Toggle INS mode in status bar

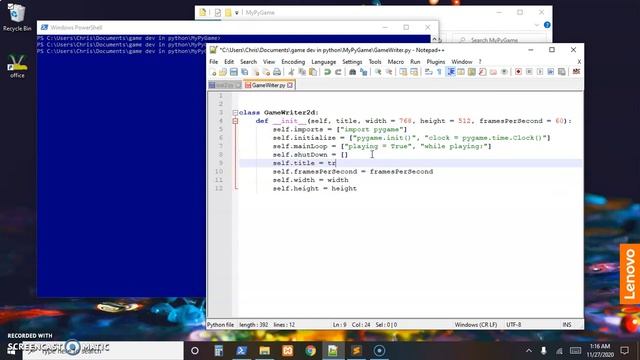567,325
